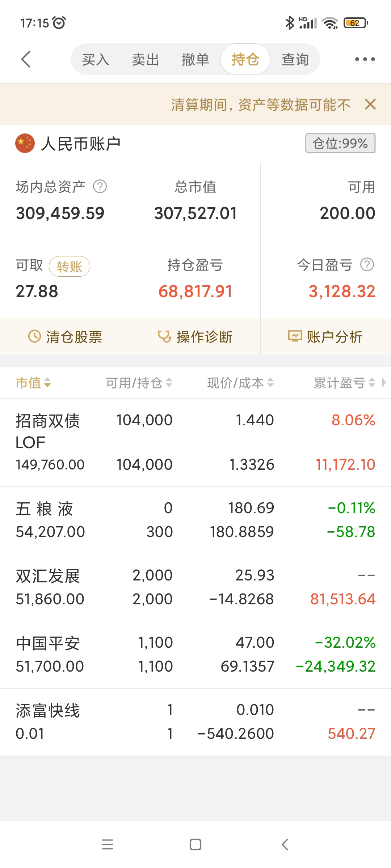Tap the back arrow at top left
The width and height of the screenshot is (391, 868).
[x=26, y=59]
